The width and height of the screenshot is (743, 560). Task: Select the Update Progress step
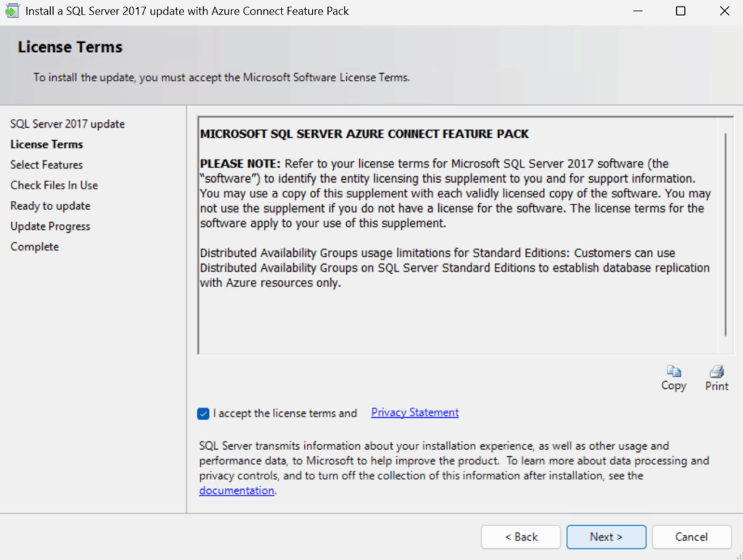(50, 226)
